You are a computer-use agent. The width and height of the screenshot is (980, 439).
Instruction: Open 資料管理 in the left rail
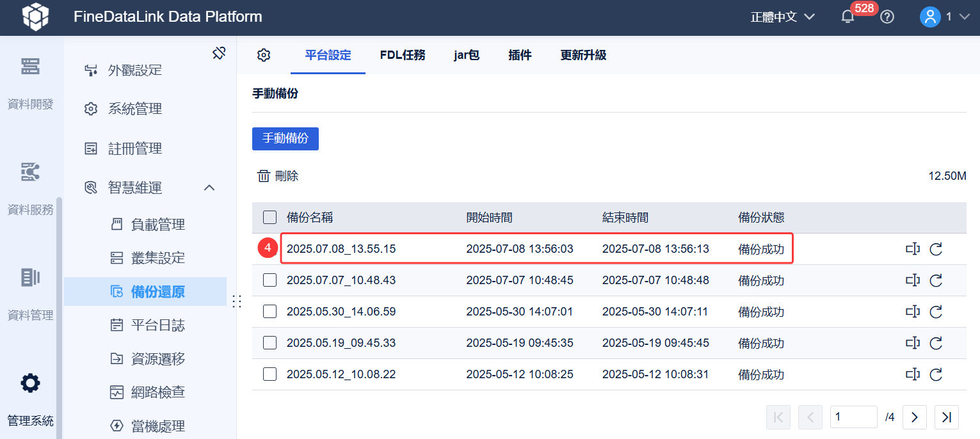[31, 294]
